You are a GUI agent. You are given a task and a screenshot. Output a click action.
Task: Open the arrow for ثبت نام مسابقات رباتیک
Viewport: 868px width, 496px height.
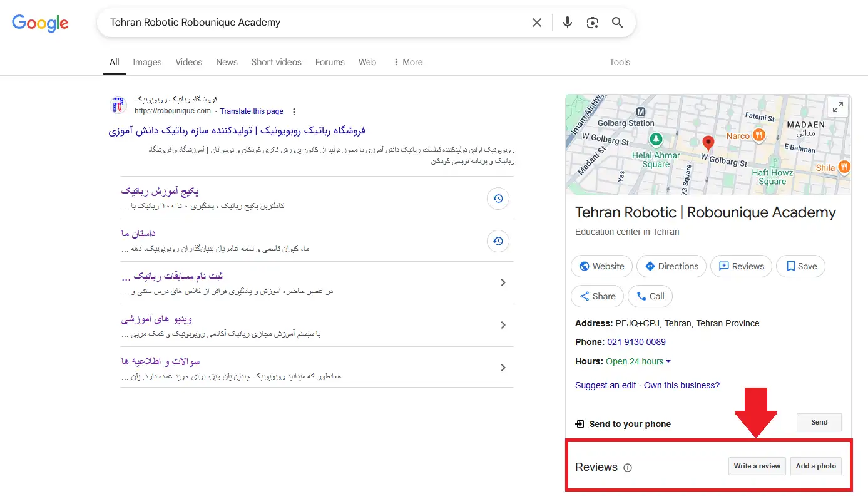[503, 282]
